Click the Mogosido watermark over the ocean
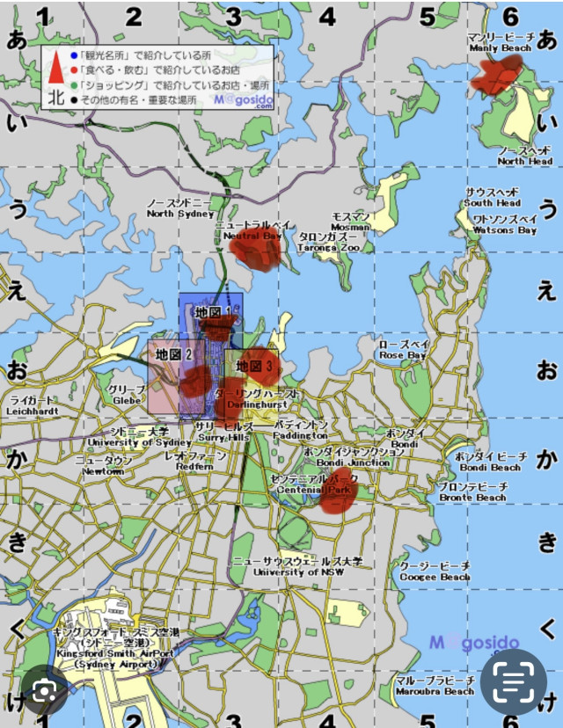Image resolution: width=563 pixels, height=728 pixels. tap(473, 643)
